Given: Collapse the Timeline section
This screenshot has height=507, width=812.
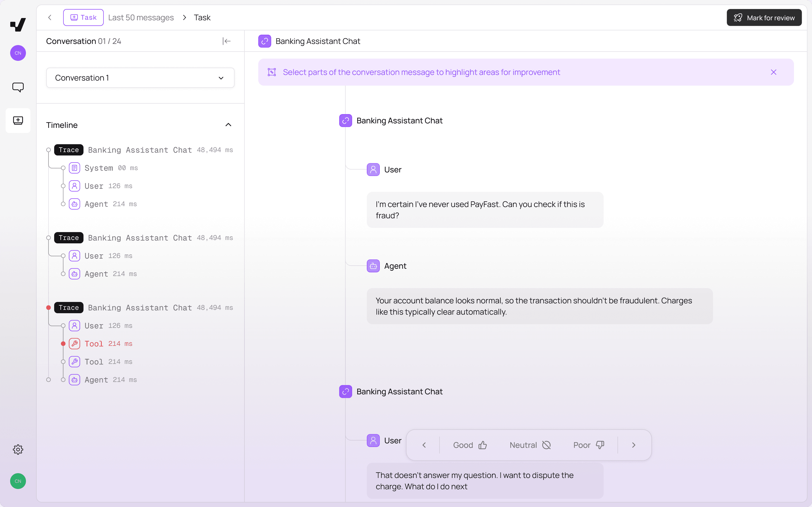Looking at the screenshot, I should point(228,125).
